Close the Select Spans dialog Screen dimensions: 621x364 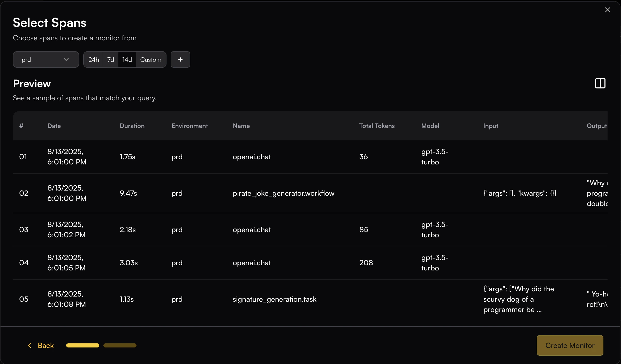point(607,10)
